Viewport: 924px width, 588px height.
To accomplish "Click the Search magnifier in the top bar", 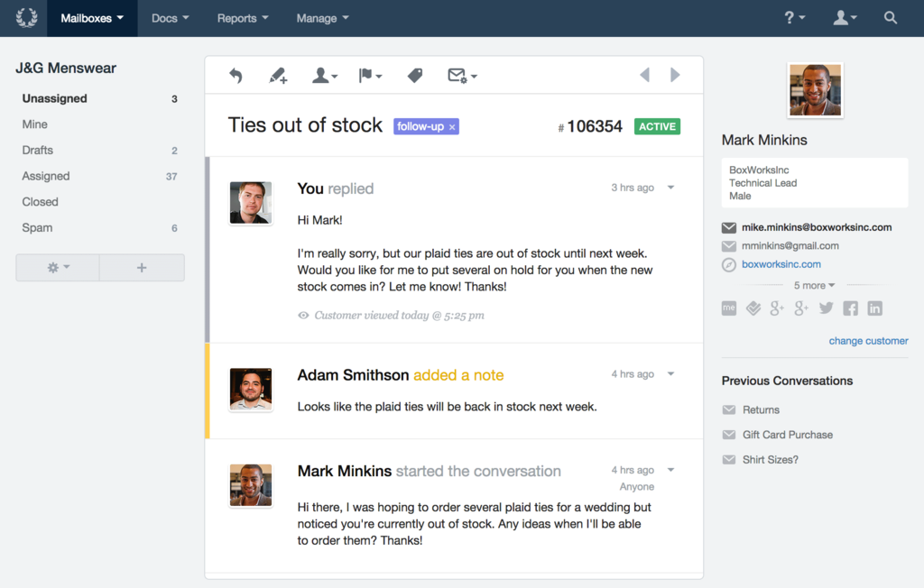I will (890, 17).
